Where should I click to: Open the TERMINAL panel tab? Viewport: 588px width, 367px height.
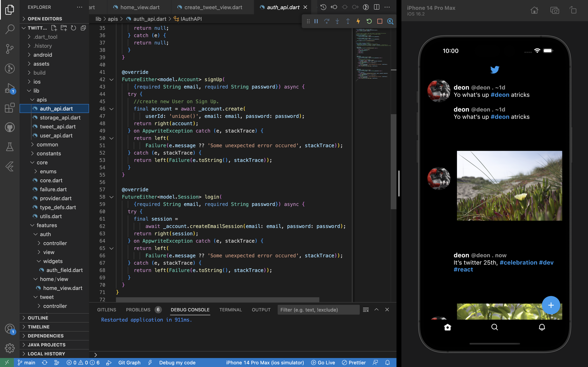pos(230,310)
